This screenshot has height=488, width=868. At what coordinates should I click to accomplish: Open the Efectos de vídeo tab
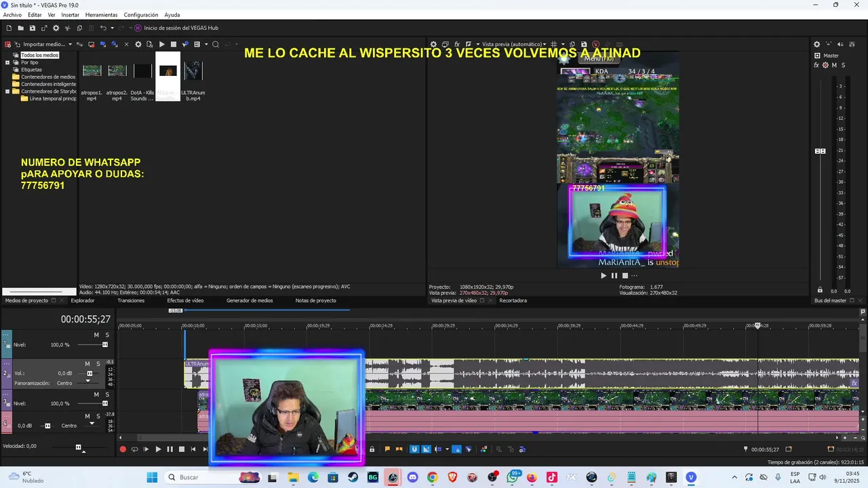point(185,300)
